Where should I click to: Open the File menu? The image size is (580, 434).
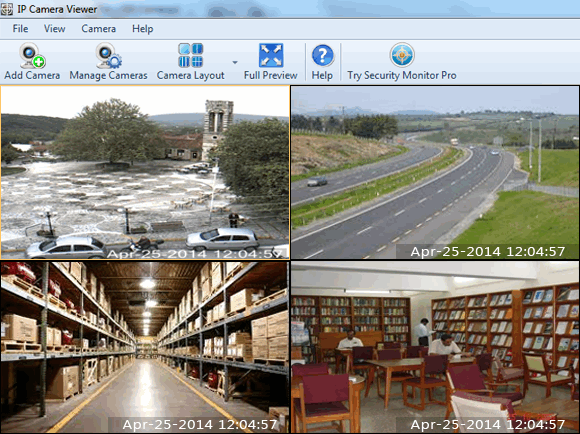click(x=20, y=29)
